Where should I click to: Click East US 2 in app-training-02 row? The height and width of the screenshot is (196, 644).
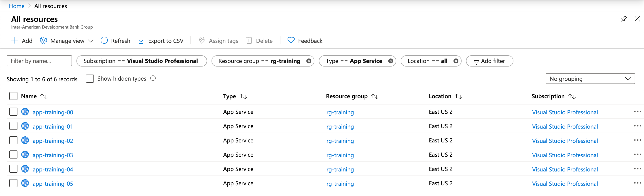(441, 140)
